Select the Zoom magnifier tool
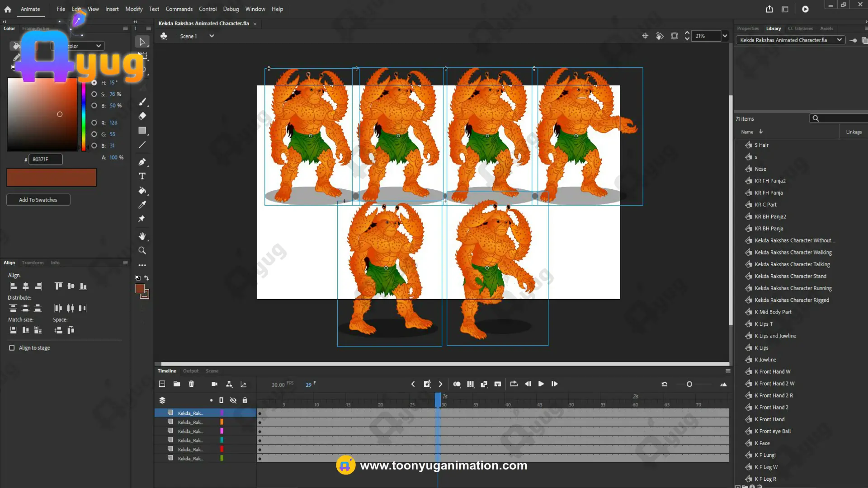This screenshot has height=488, width=868. 142,251
